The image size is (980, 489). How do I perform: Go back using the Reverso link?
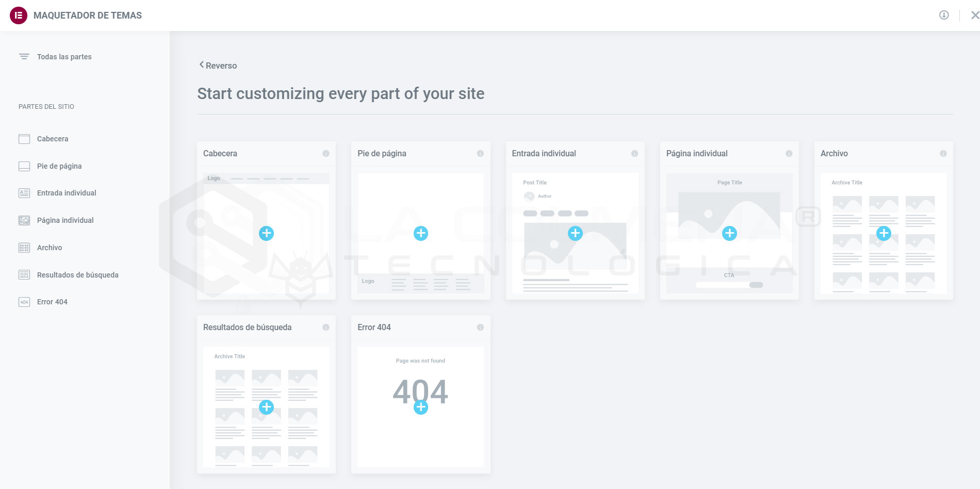coord(218,66)
